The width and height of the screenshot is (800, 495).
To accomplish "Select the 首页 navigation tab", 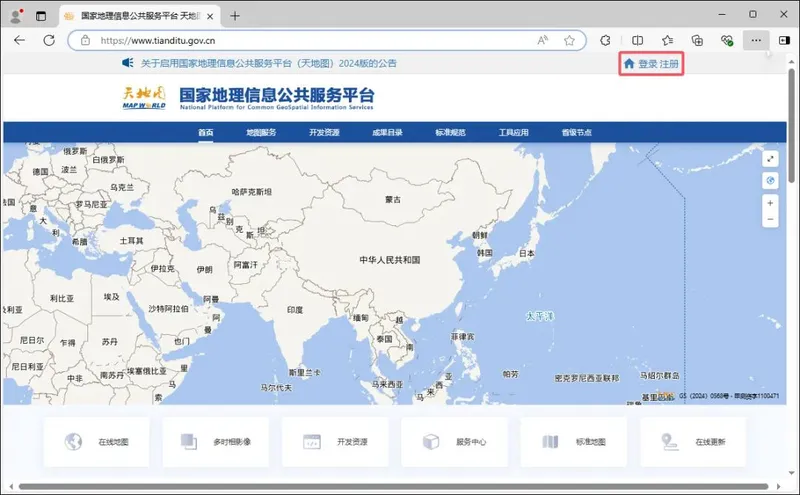I will tap(206, 132).
